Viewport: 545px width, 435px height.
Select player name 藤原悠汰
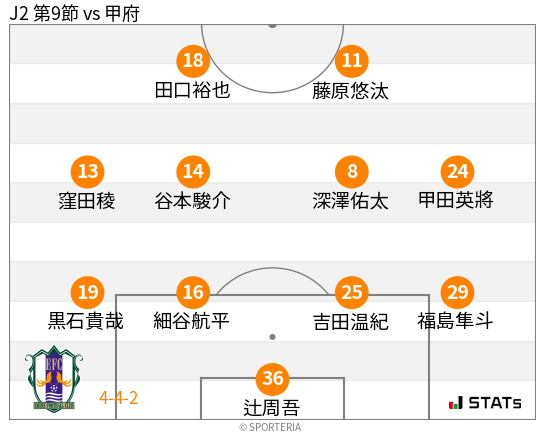pos(350,91)
